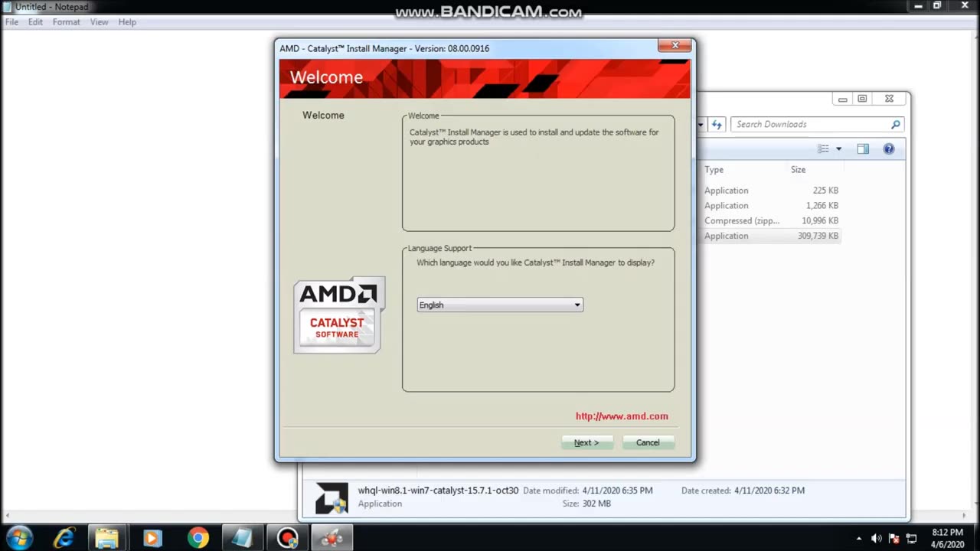Sort by the Size column header

pos(798,170)
